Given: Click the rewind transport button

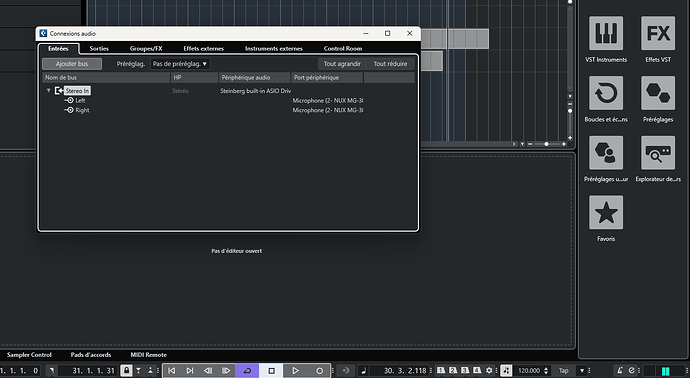Looking at the screenshot, I should 208,371.
